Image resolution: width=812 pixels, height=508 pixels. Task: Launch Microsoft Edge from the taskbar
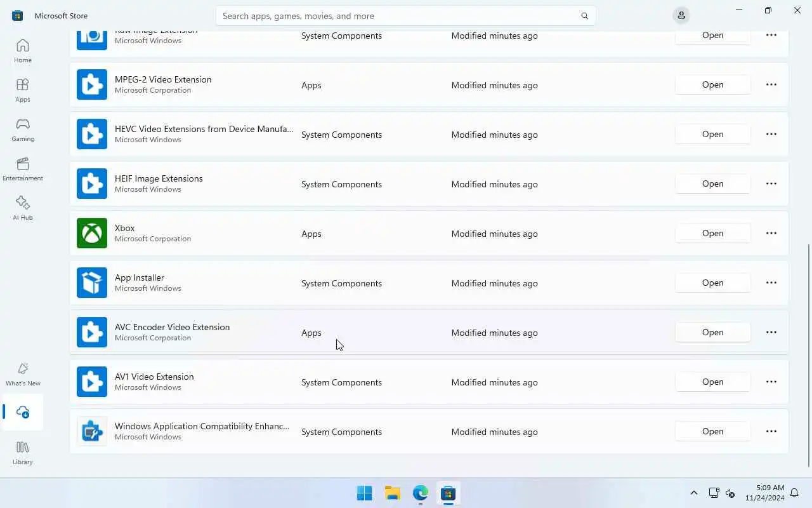coord(421,493)
